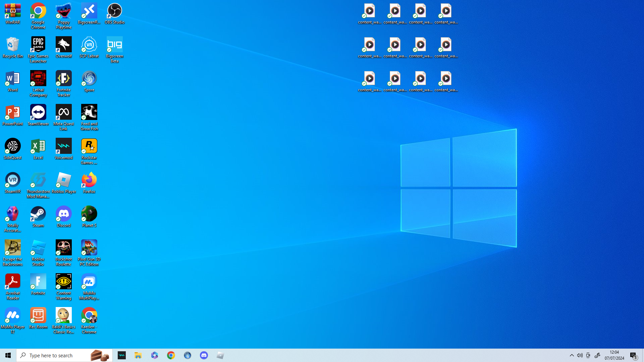Show hidden system tray icons
This screenshot has height=362, width=644.
coord(572,355)
